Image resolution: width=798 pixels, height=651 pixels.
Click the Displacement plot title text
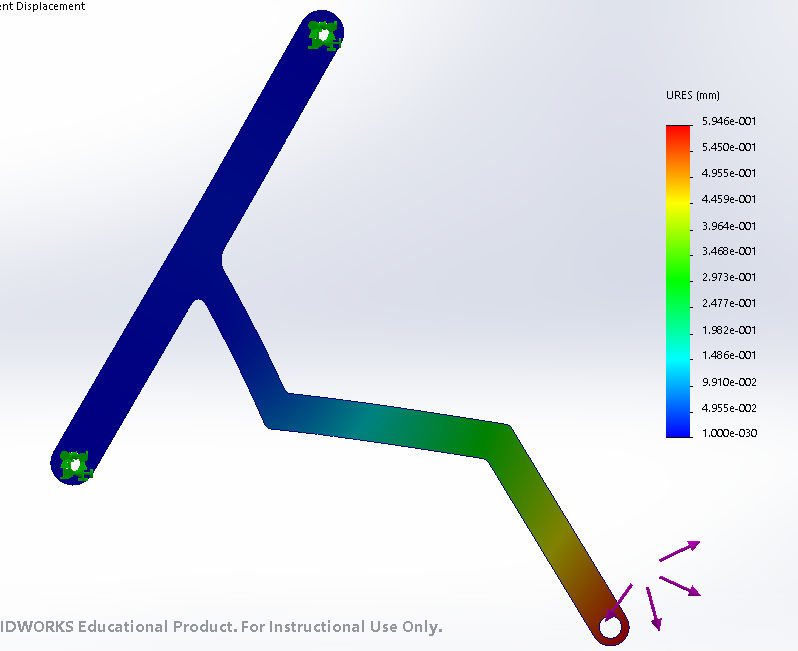pos(42,6)
